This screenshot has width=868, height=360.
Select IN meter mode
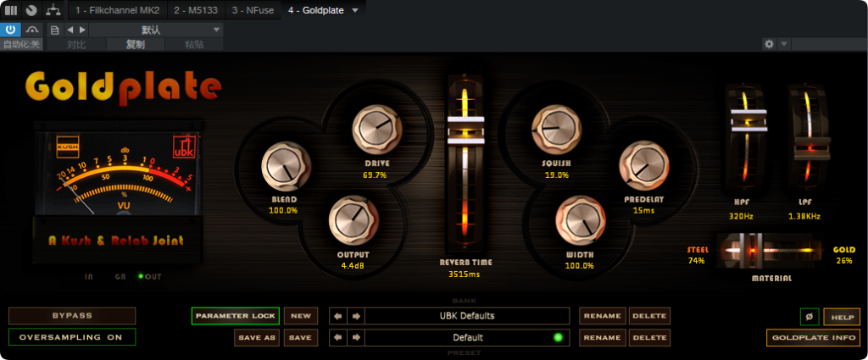pyautogui.click(x=89, y=276)
